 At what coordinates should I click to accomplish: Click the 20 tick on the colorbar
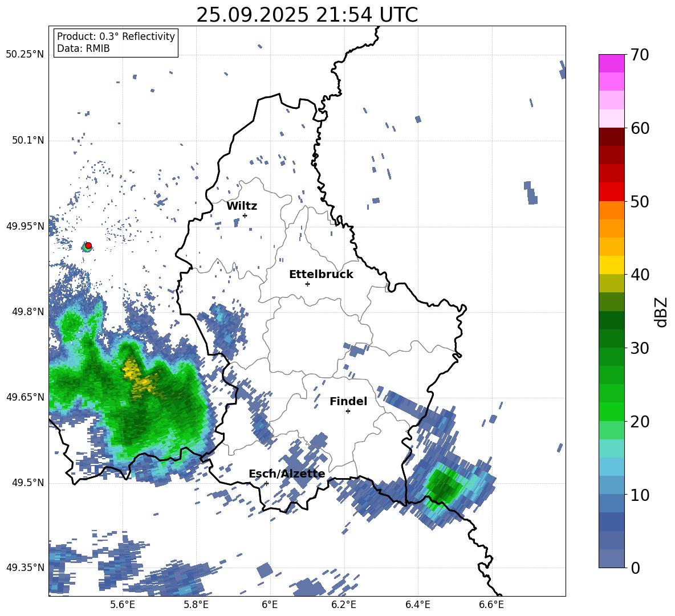click(x=640, y=422)
